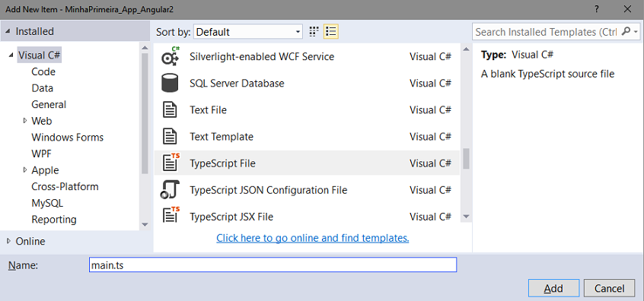Viewport: 644px width, 301px height.
Task: Select the Text Template icon
Action: click(170, 137)
